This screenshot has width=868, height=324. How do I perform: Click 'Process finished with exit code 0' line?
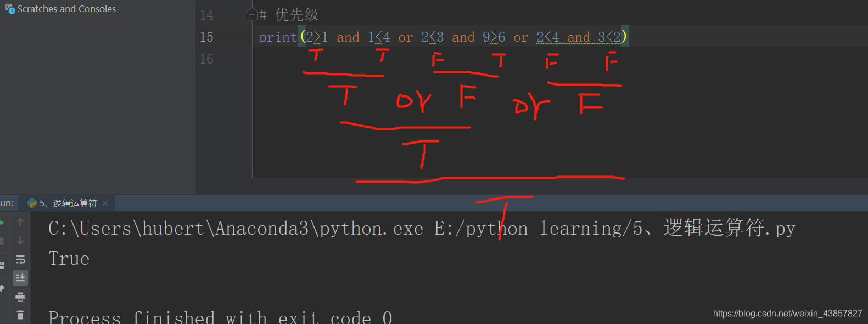220,317
